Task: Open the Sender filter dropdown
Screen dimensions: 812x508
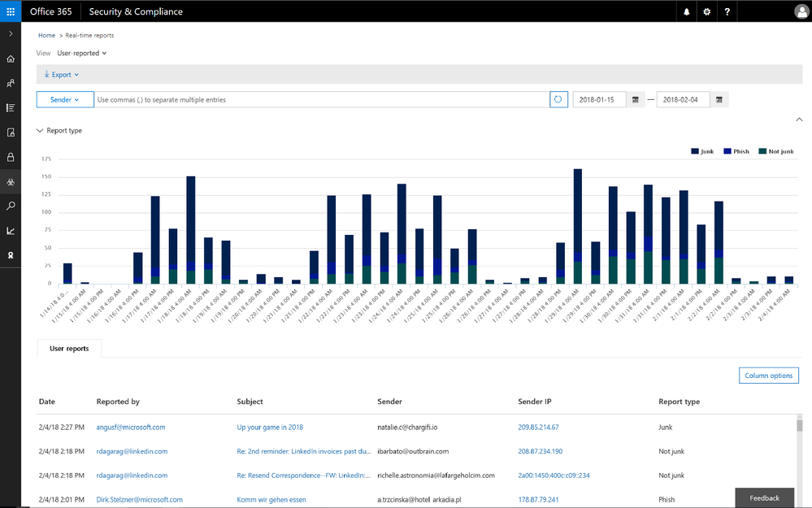Action: pyautogui.click(x=65, y=99)
